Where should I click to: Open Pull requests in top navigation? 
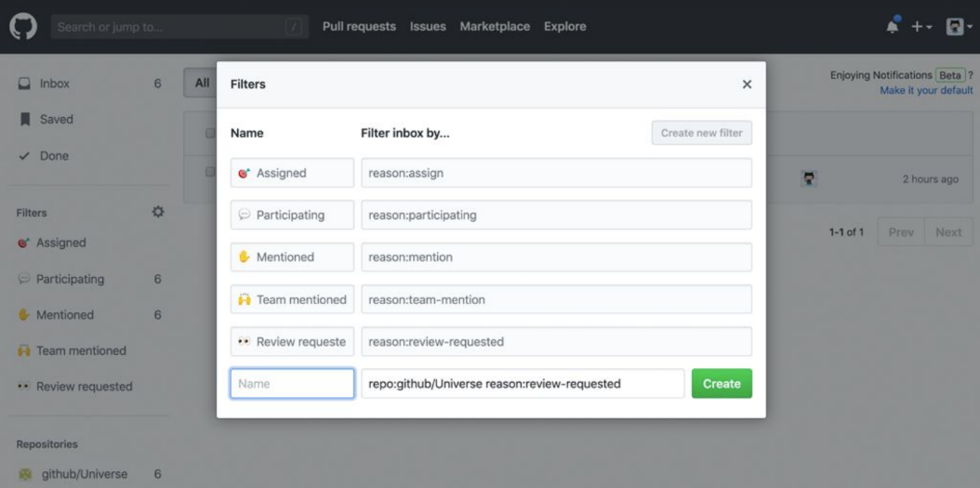359,27
